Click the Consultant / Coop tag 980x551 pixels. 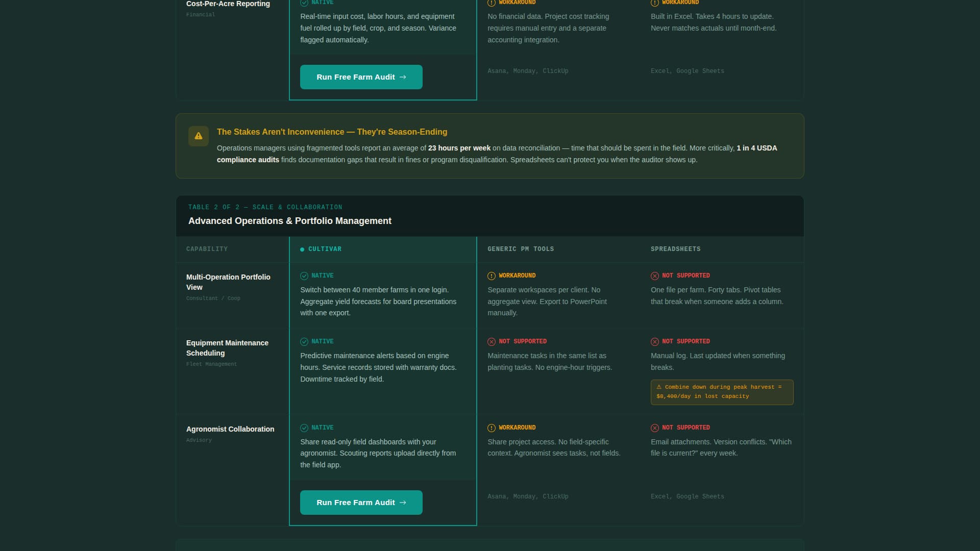[x=213, y=298]
